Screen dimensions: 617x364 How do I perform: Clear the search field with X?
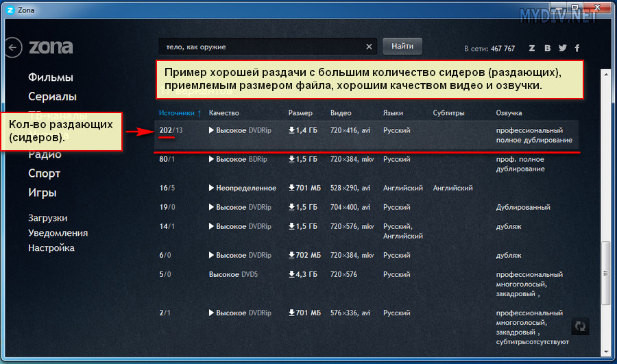tap(369, 47)
